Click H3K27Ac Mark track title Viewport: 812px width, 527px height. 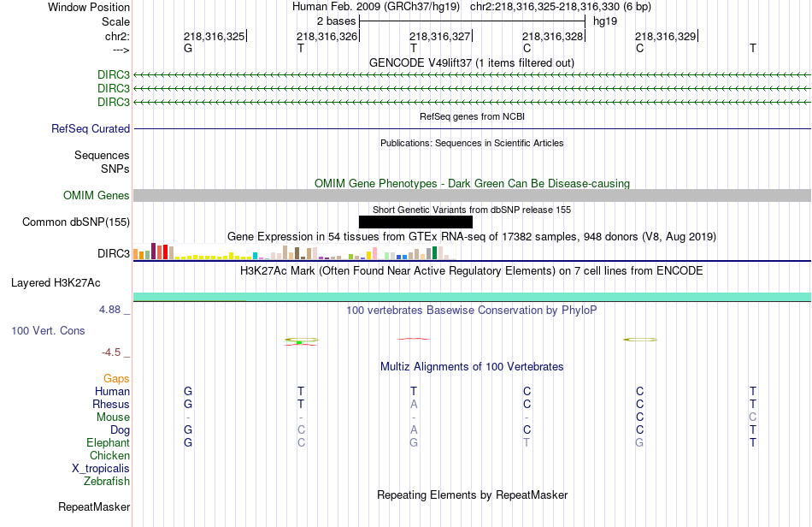(472, 271)
